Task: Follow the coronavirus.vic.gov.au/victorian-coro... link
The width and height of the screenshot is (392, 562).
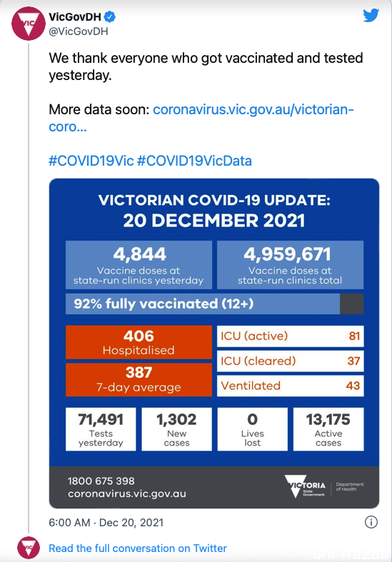Action: [x=201, y=118]
